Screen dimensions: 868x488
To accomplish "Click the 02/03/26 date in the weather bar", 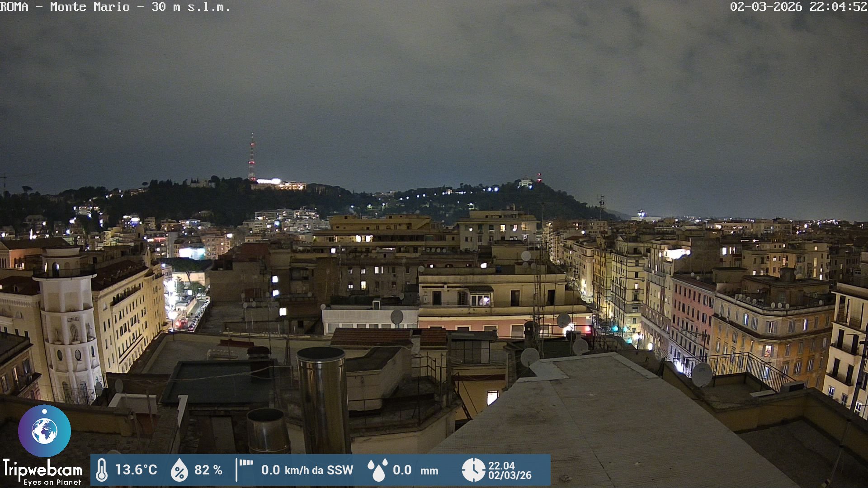I will 509,475.
